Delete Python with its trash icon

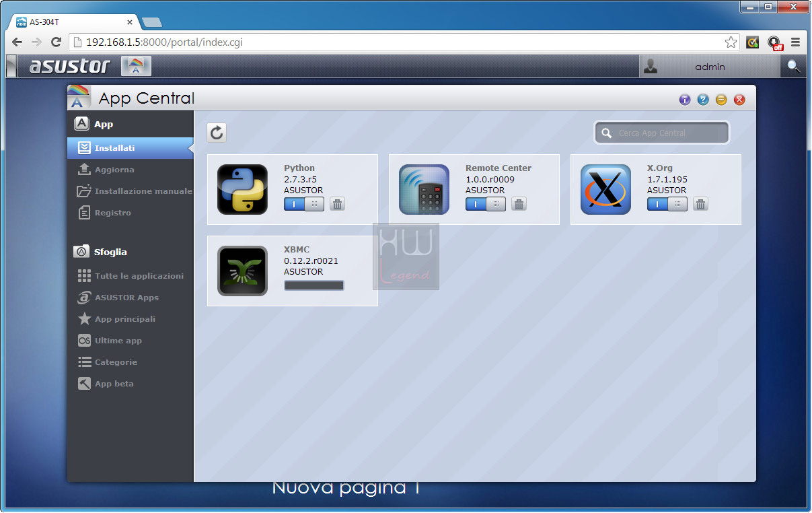point(337,204)
